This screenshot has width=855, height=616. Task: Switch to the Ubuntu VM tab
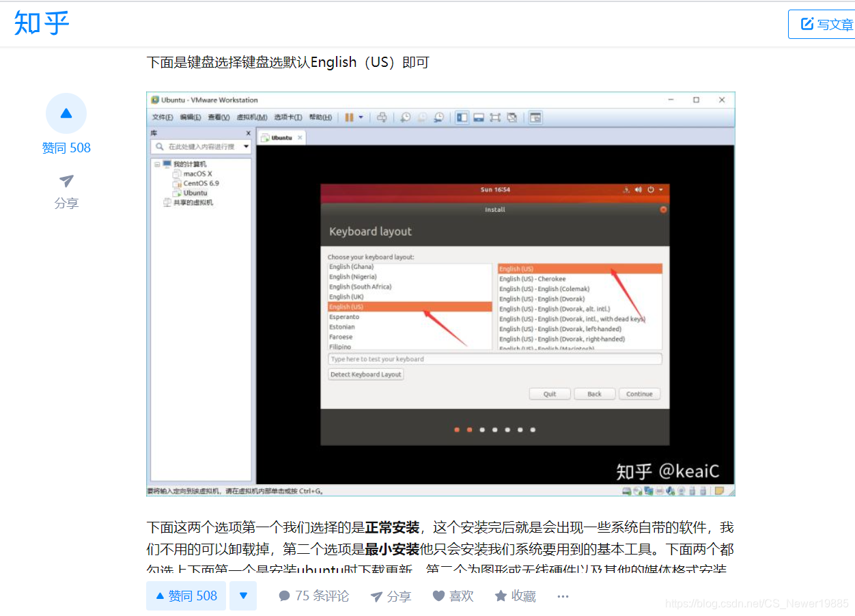[281, 137]
